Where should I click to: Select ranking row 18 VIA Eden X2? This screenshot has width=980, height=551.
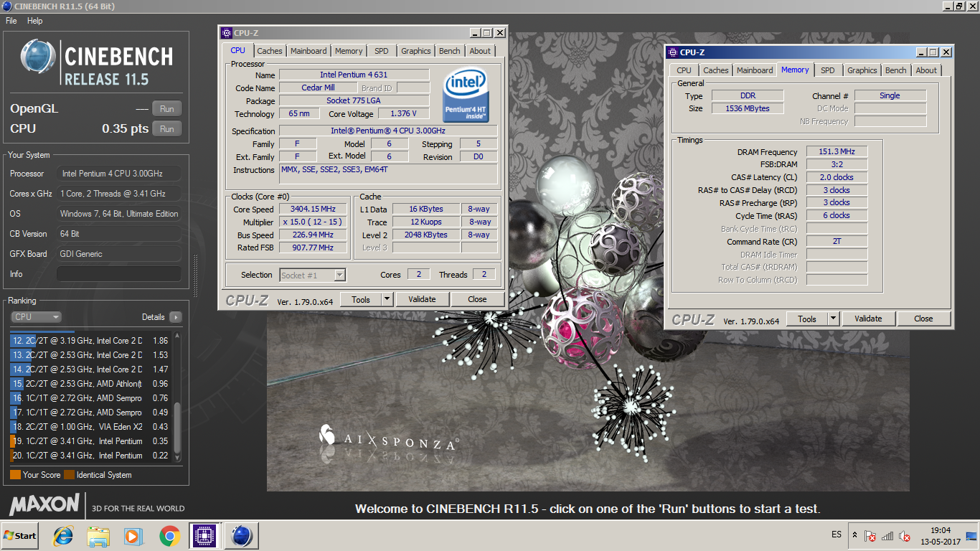[x=90, y=427]
